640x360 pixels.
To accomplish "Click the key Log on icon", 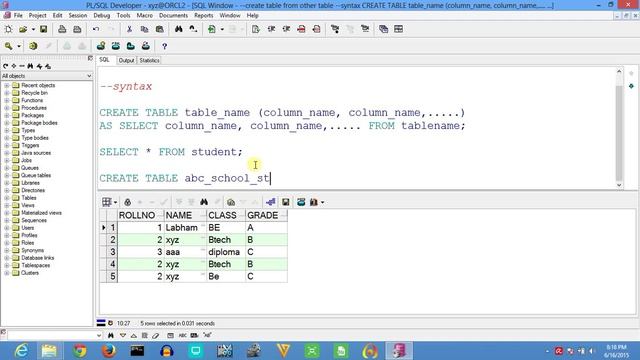I will tap(8, 46).
